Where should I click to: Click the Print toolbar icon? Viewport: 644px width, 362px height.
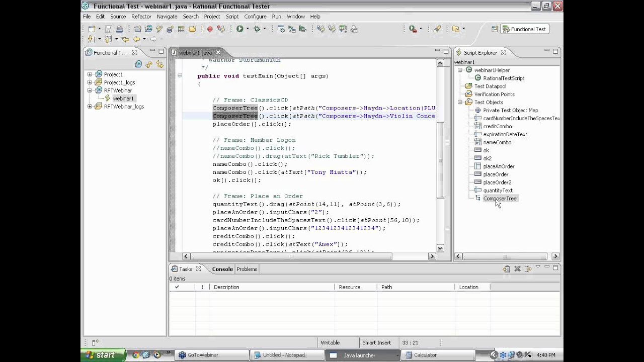pos(119,29)
